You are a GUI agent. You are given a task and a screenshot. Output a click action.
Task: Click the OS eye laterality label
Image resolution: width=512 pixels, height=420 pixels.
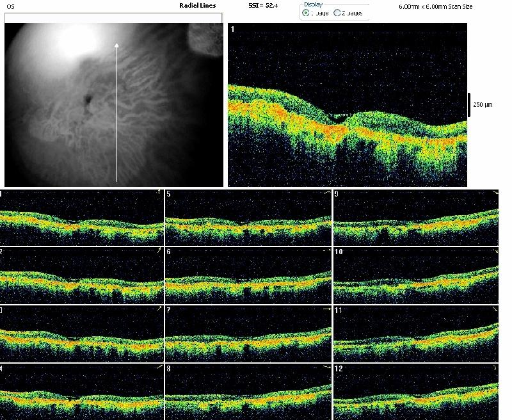click(10, 6)
